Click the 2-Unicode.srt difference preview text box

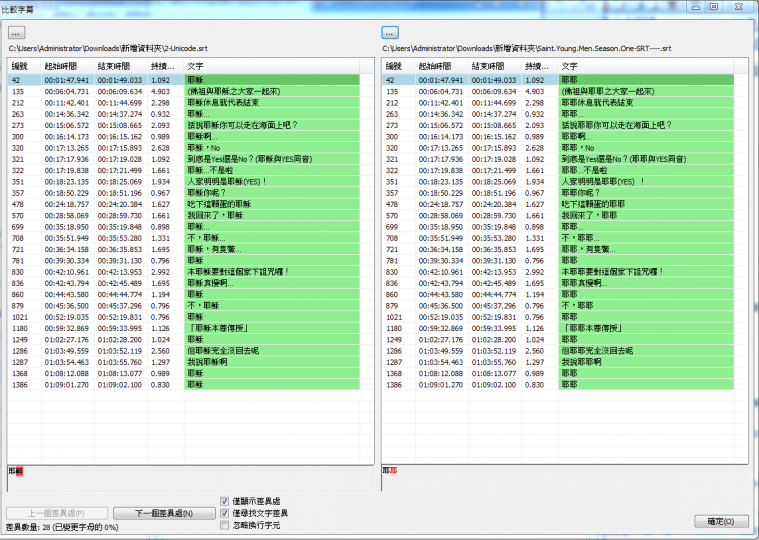pyautogui.click(x=191, y=479)
